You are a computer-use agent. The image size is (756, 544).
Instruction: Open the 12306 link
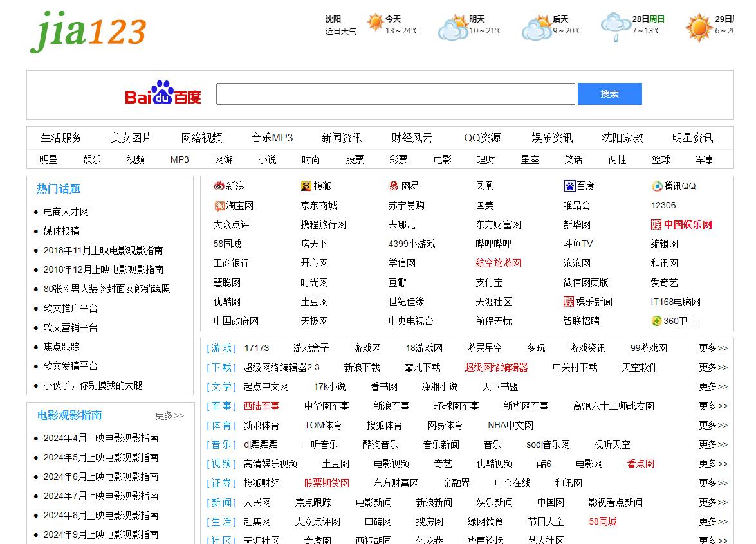click(663, 205)
